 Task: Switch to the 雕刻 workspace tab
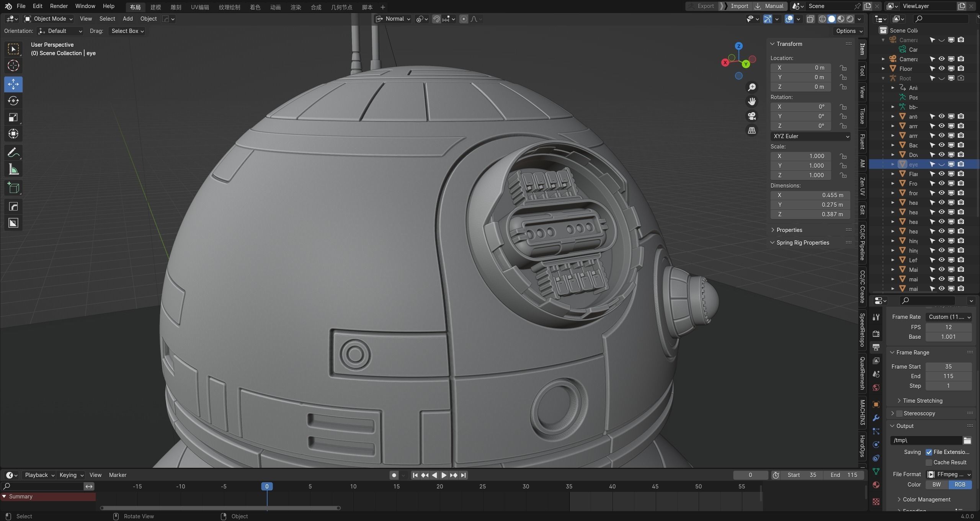(x=176, y=7)
